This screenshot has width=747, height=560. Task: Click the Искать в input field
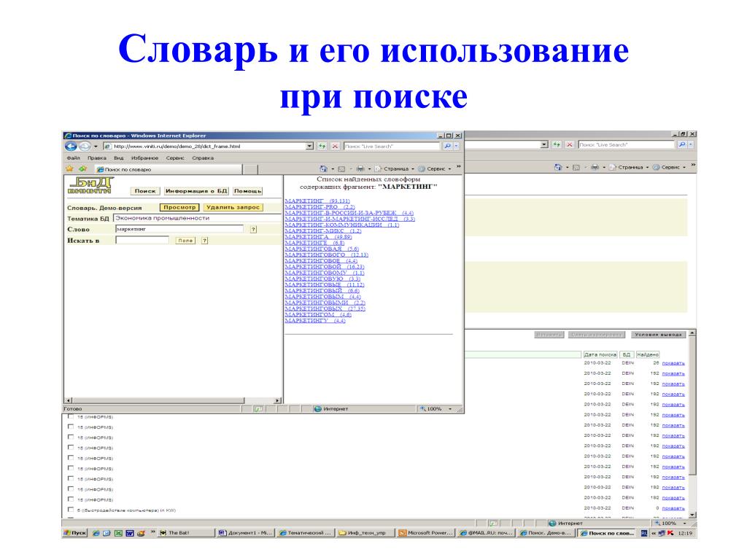[x=142, y=241]
